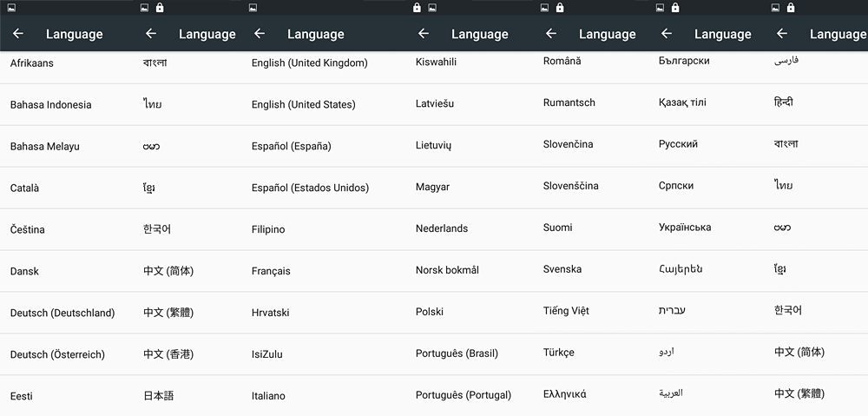Screen dimensions: 868x416
Task: Pick Русский from the list
Action: click(678, 144)
